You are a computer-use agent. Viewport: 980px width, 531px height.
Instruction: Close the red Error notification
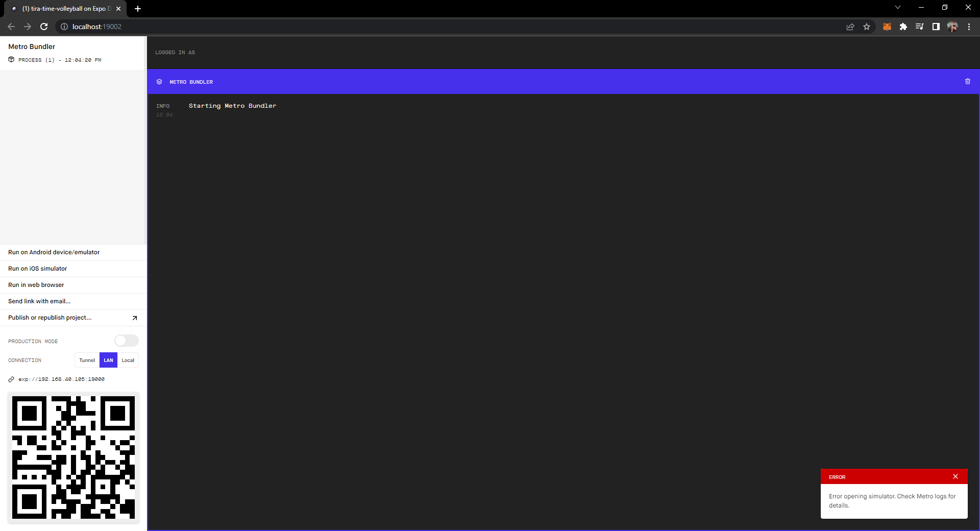pyautogui.click(x=955, y=476)
